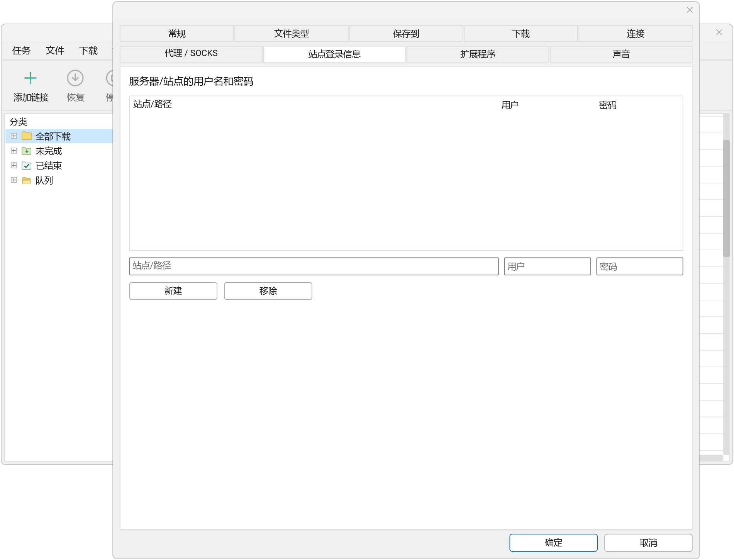734x560 pixels.
Task: Open the 保存到 tab
Action: point(406,34)
